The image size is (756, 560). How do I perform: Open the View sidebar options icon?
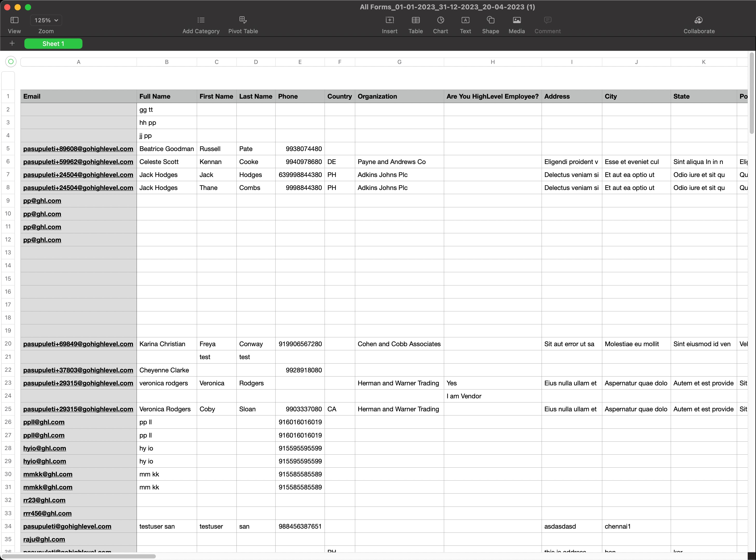click(14, 20)
